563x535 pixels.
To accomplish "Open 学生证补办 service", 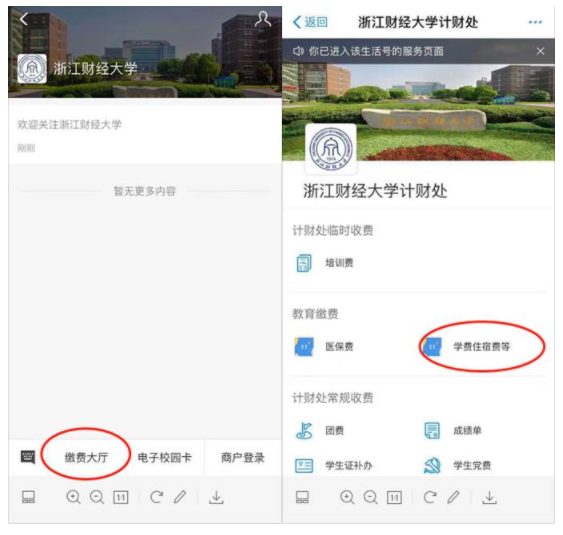I will tap(334, 466).
